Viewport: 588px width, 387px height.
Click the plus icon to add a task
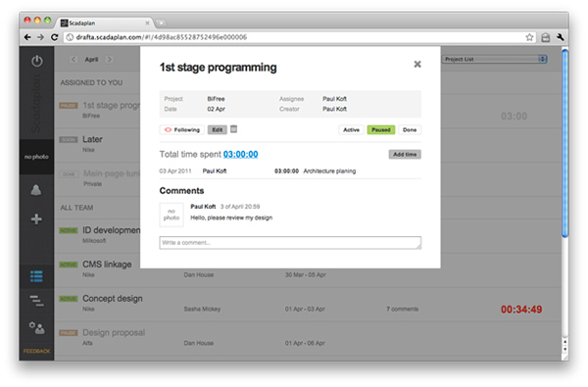tap(36, 219)
